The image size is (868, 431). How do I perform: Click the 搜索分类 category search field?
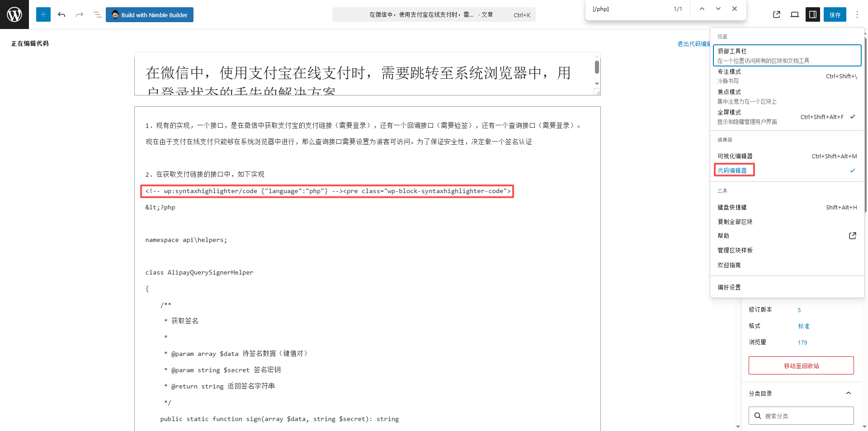(801, 416)
